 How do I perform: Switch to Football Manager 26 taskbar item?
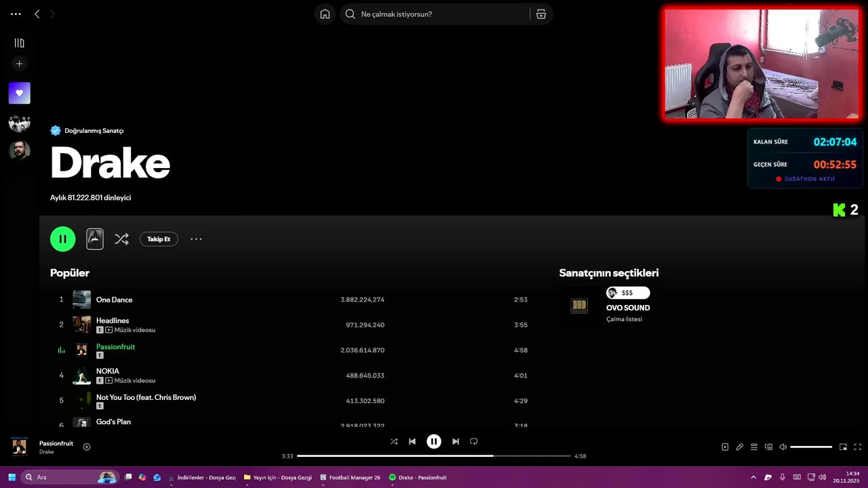pyautogui.click(x=351, y=477)
